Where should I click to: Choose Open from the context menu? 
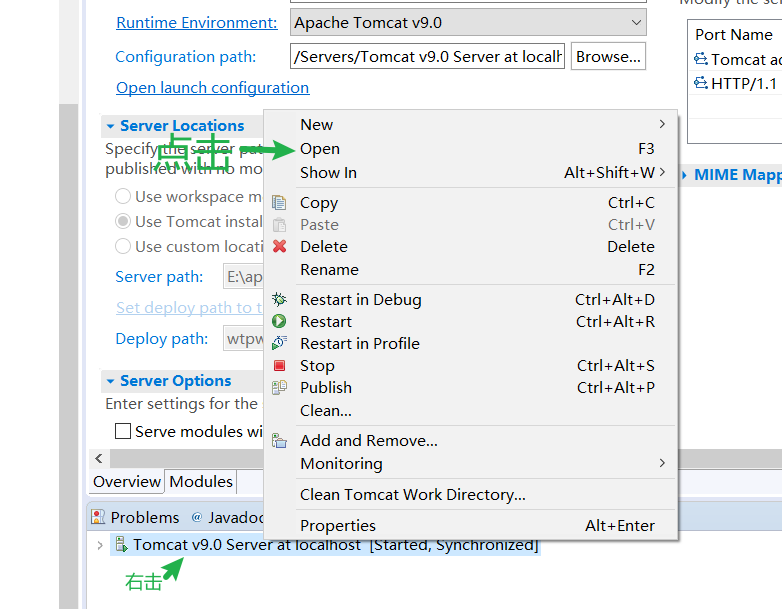(x=320, y=149)
